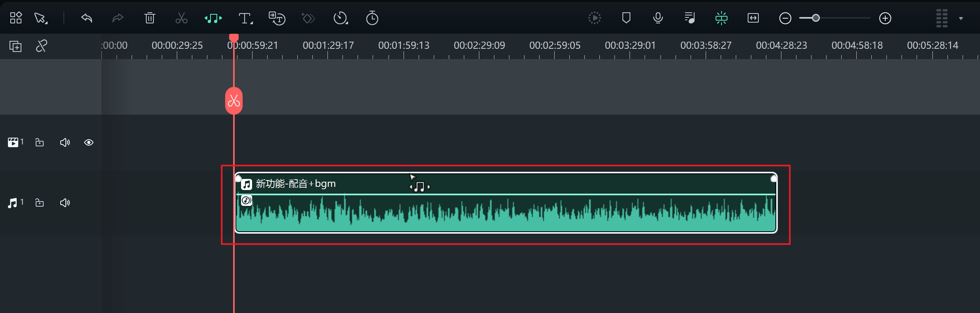Viewport: 980px width, 313px height.
Task: Toggle auto snapping on the timeline
Action: (x=722, y=18)
